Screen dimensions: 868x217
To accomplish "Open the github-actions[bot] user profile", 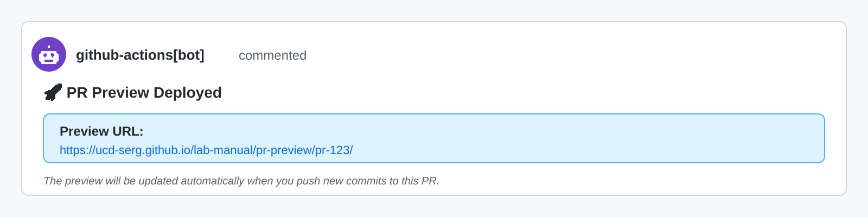I will tap(140, 55).
